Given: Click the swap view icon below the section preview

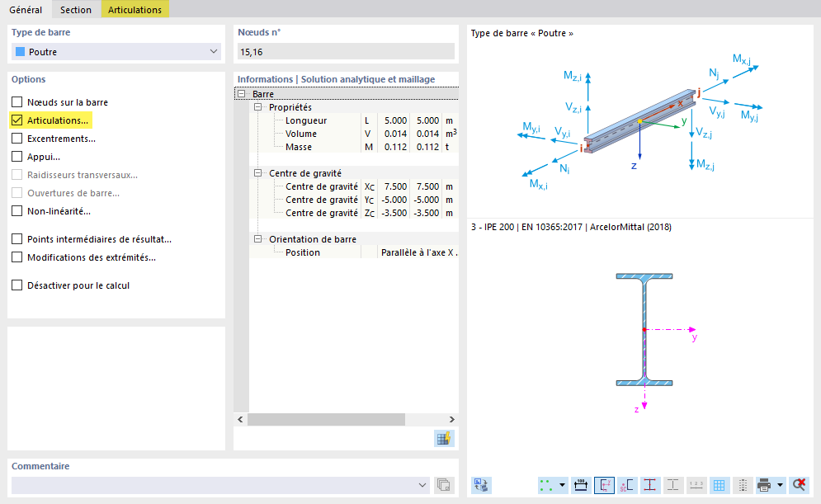Looking at the screenshot, I should [x=481, y=485].
